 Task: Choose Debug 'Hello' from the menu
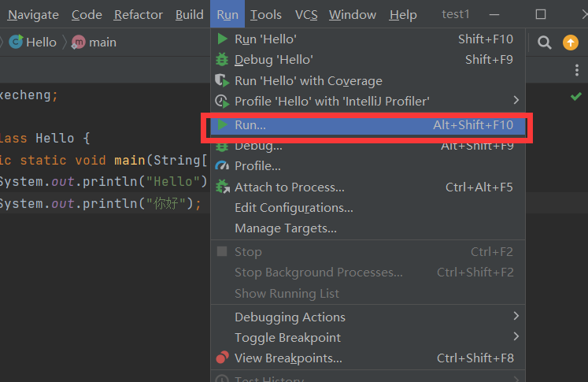click(x=273, y=59)
